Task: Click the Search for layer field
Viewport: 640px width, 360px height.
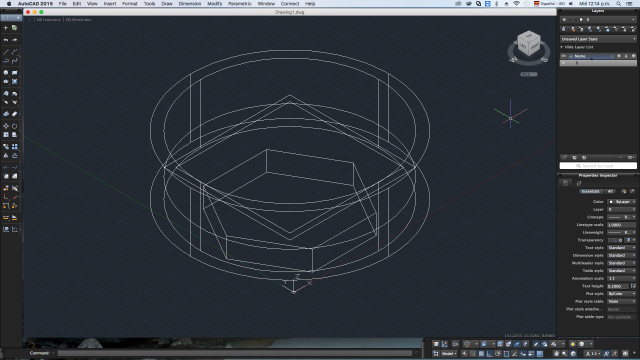Action: coord(598,166)
